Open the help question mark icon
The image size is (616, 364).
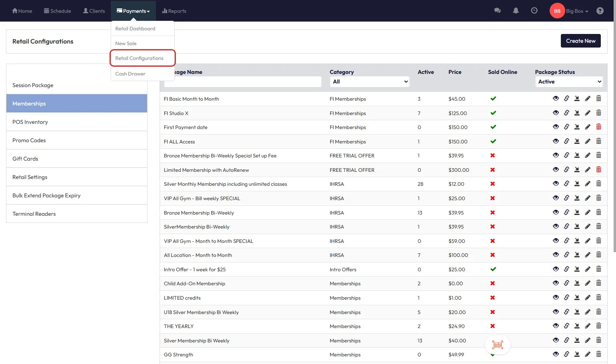600,11
